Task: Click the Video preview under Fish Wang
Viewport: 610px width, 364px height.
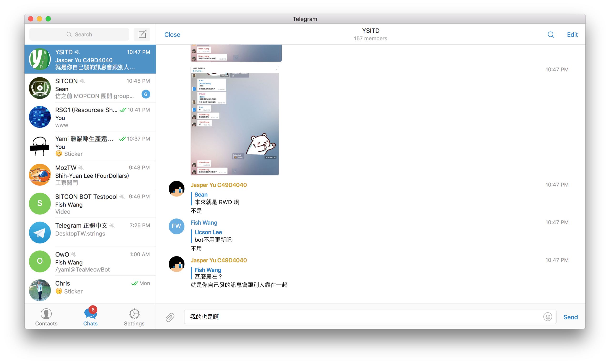Action: point(63,212)
